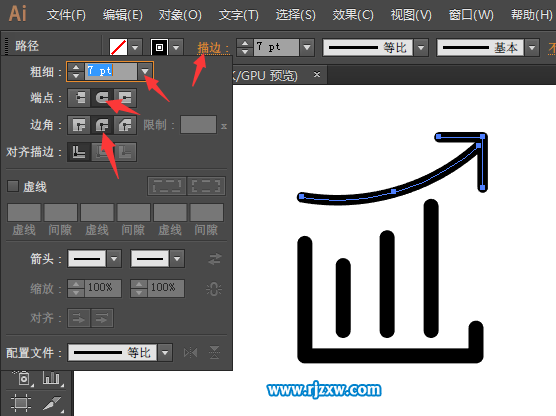Click the flip profile along icon
The height and width of the screenshot is (416, 556).
click(190, 353)
